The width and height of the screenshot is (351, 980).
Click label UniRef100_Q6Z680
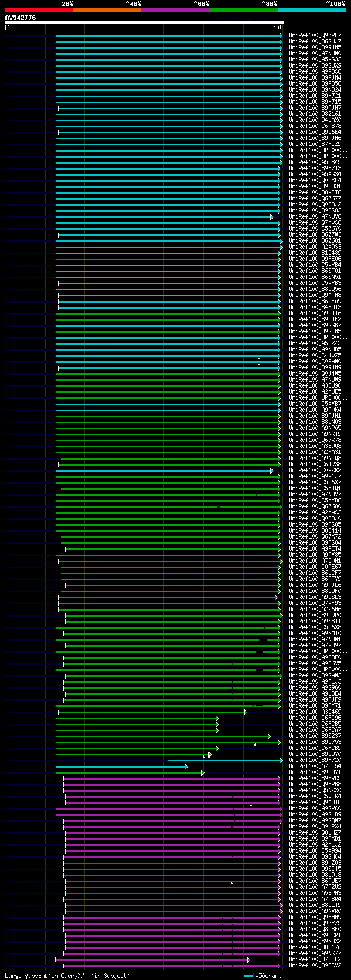click(315, 506)
